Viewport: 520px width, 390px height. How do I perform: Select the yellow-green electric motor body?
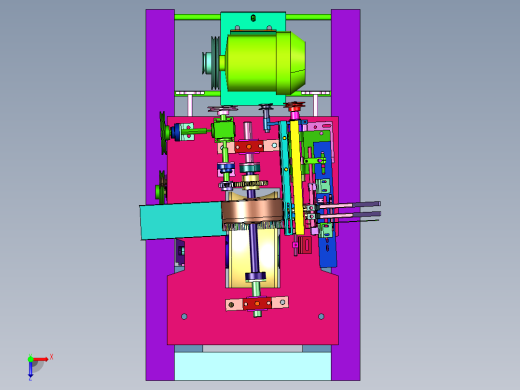click(x=265, y=63)
